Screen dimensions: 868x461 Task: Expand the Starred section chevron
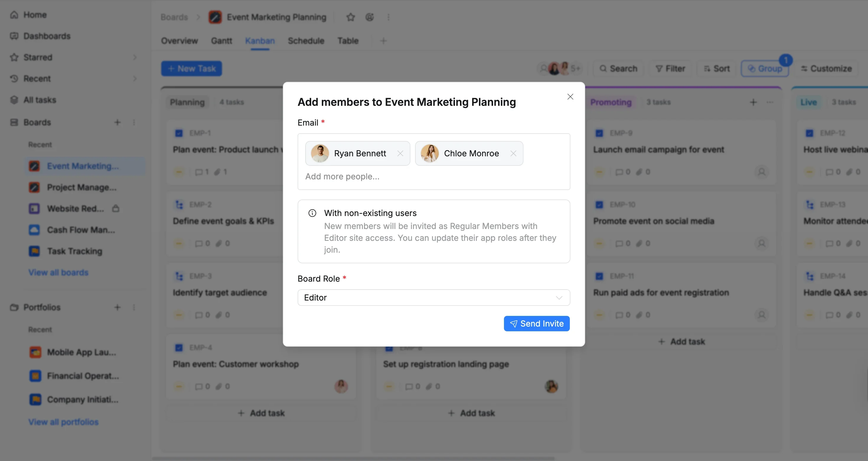click(135, 57)
